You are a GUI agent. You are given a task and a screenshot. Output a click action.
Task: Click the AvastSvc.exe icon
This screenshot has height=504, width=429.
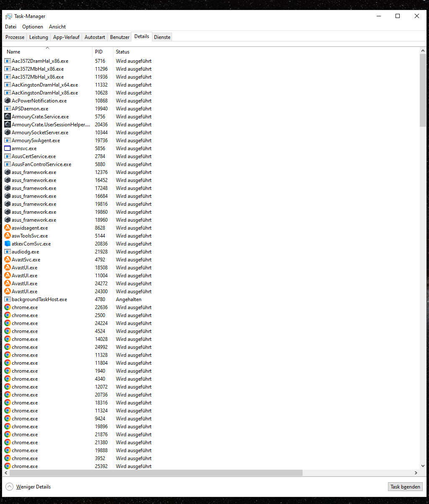click(x=8, y=260)
